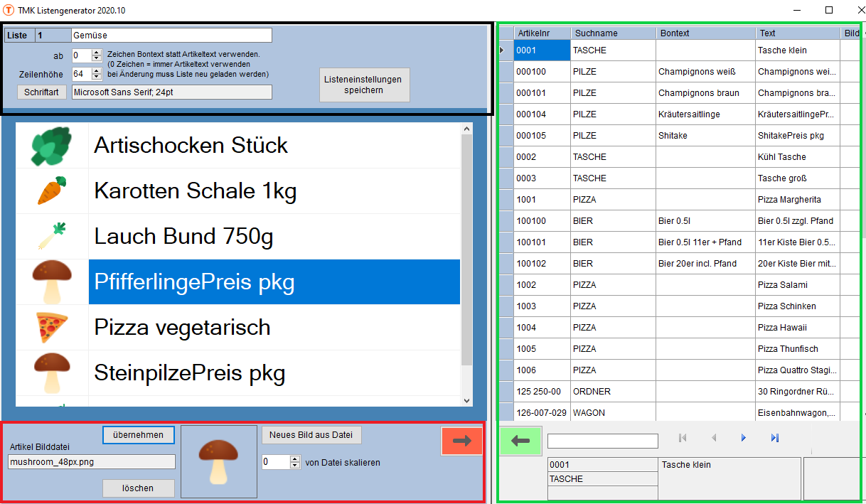
Task: Increase the 'von Datei skalieren' value
Action: coord(295,459)
